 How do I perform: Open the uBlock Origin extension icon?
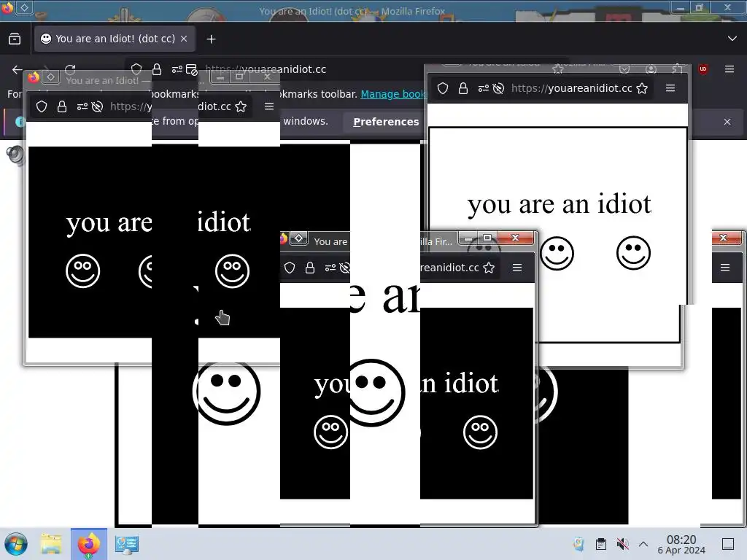(703, 69)
